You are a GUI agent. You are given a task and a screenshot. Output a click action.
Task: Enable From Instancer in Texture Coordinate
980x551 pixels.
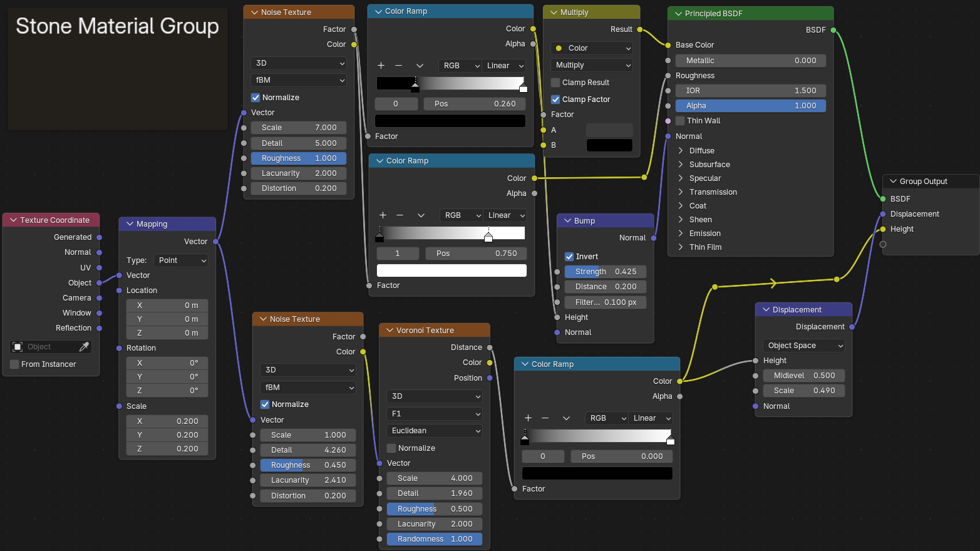(14, 364)
